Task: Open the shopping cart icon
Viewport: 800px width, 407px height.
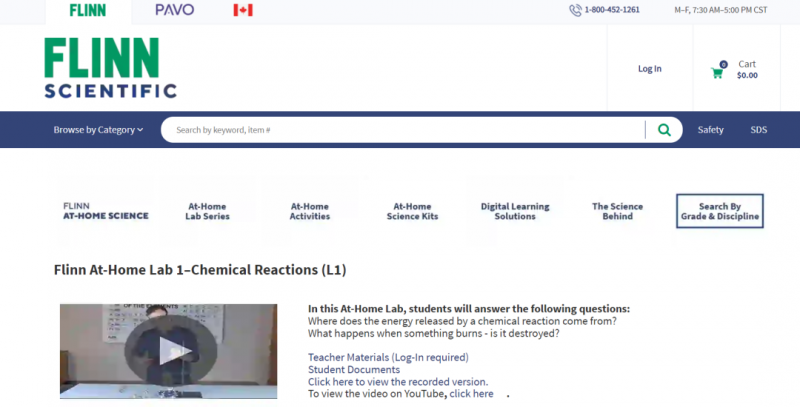Action: pyautogui.click(x=717, y=73)
